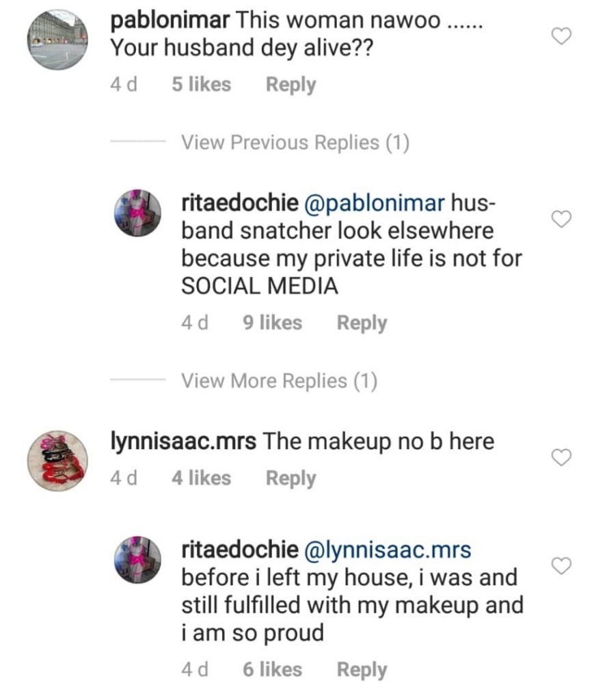View 9 likes on ritaedochie's reply

(272, 323)
